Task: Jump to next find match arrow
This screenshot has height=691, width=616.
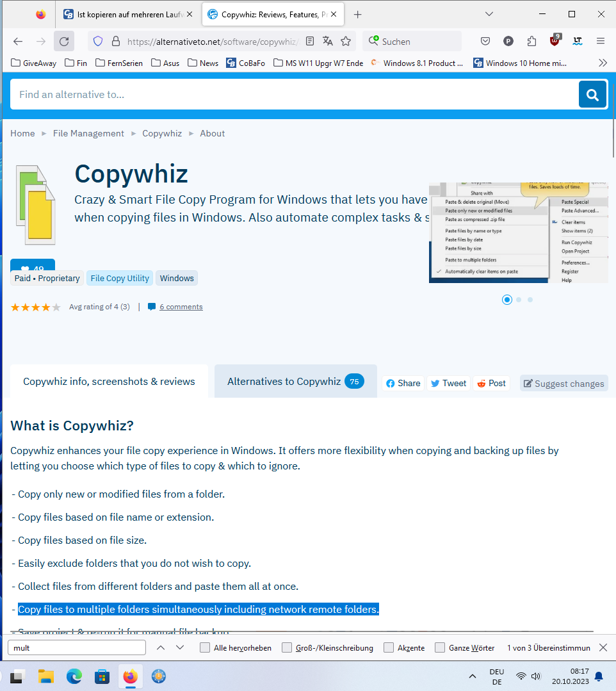Action: 180,648
